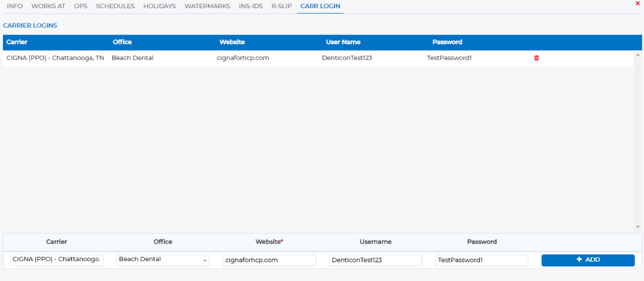Viewport: 644px width, 281px height.
Task: Click the Password field with TestPassword1
Action: click(482, 260)
